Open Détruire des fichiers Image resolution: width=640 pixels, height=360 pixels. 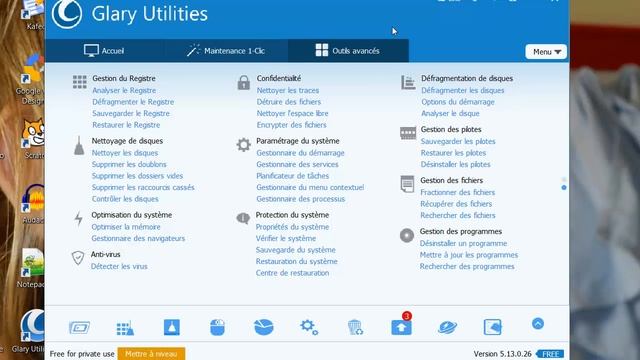pyautogui.click(x=289, y=102)
